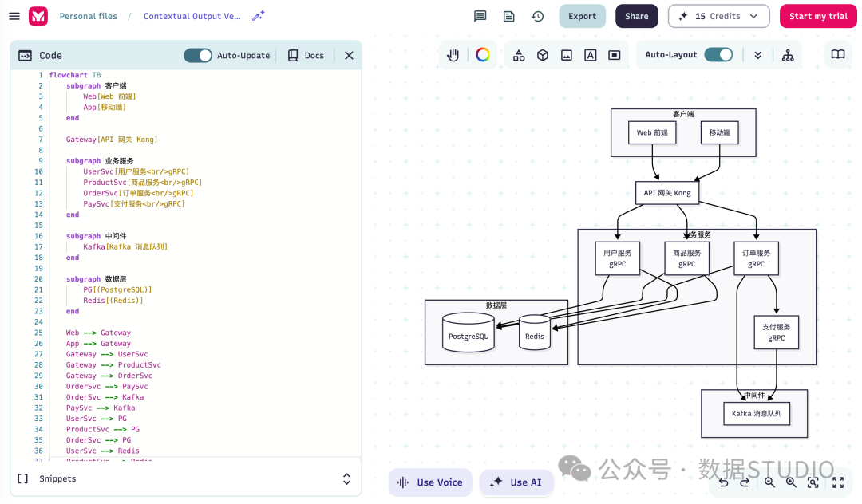862x504 pixels.
Task: Insert an image with picture icon
Action: (x=566, y=55)
